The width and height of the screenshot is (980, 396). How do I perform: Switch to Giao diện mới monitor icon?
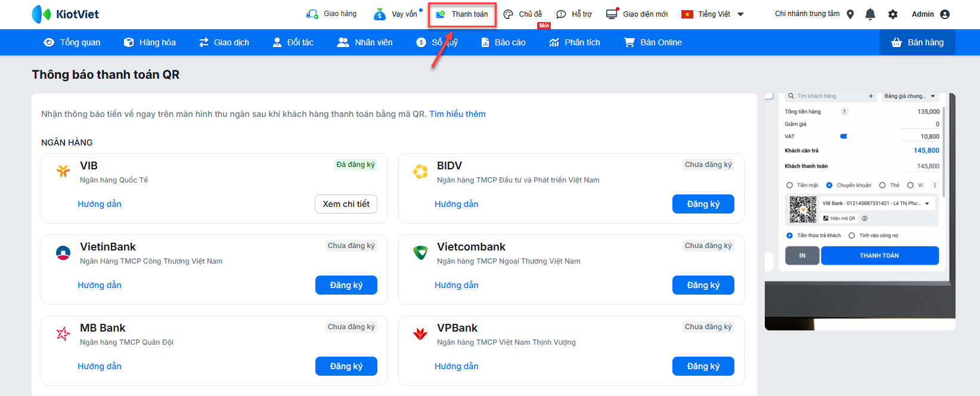coord(612,14)
